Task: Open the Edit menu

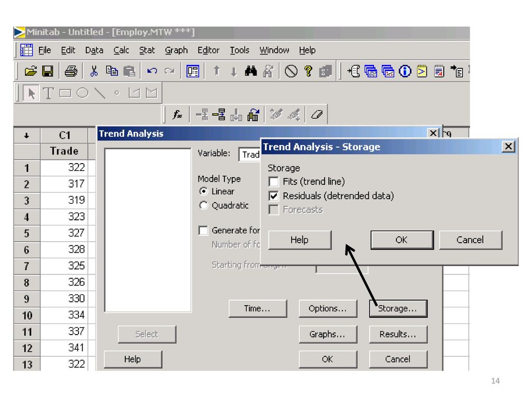Action: click(x=68, y=50)
